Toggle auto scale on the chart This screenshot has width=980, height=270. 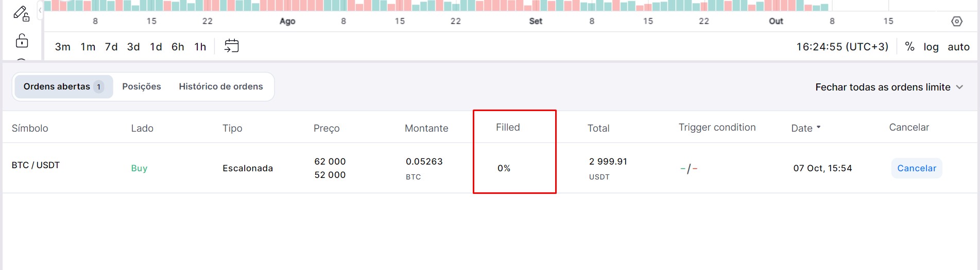[958, 47]
